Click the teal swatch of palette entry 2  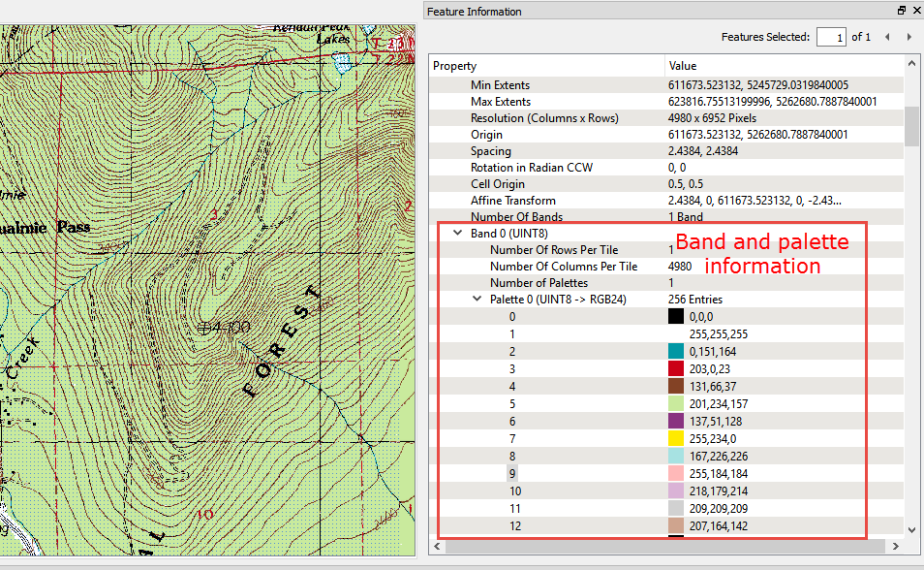(x=676, y=350)
